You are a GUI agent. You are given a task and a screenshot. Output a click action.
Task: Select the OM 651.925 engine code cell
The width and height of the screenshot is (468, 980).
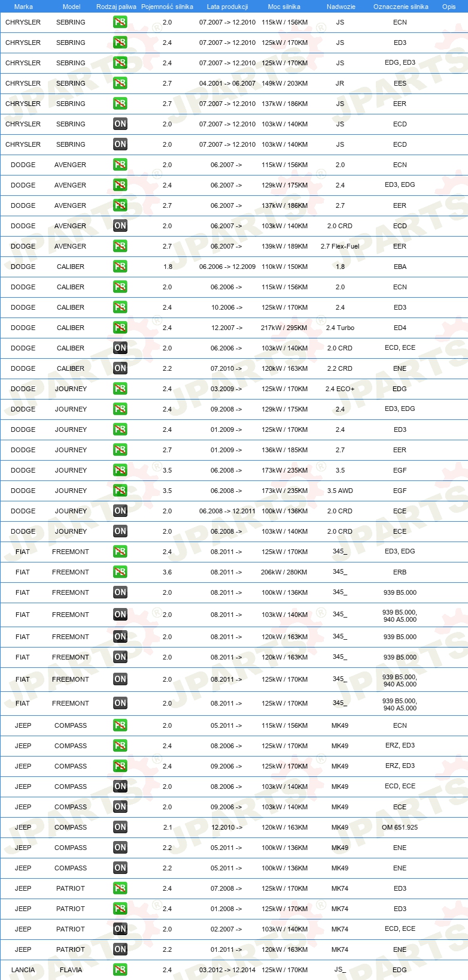(x=400, y=827)
